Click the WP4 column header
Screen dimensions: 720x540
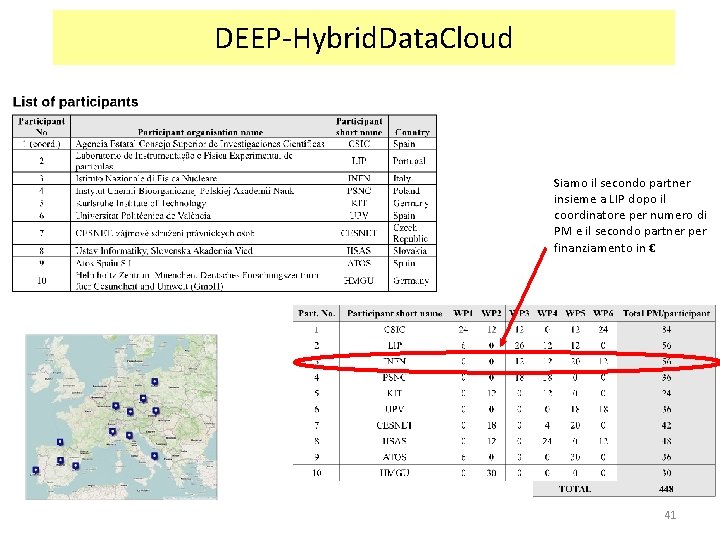[x=547, y=314]
